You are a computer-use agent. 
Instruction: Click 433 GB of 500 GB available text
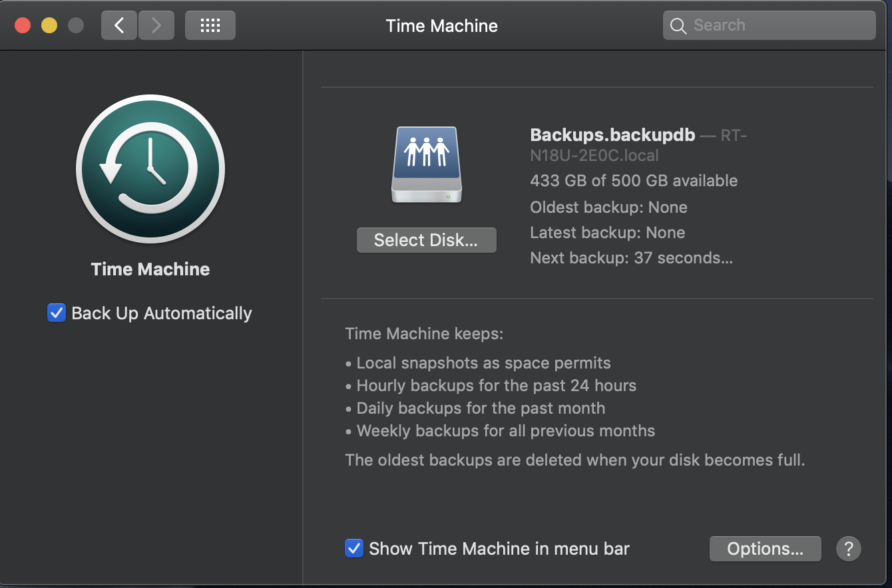click(633, 180)
